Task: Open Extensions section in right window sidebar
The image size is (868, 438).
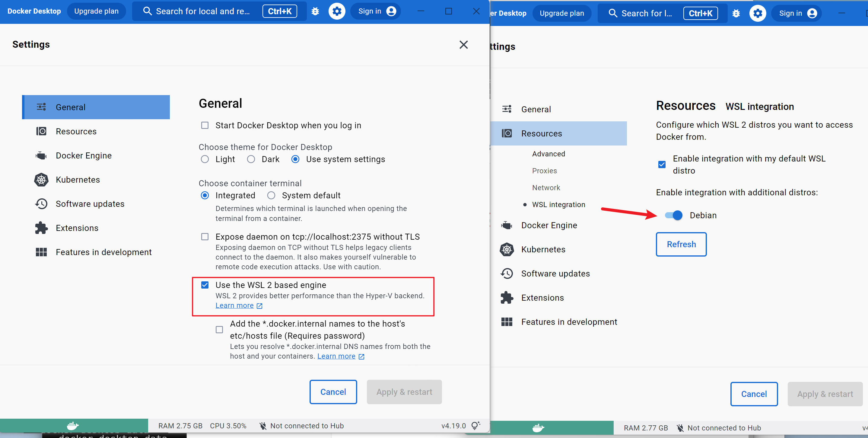Action: point(542,298)
